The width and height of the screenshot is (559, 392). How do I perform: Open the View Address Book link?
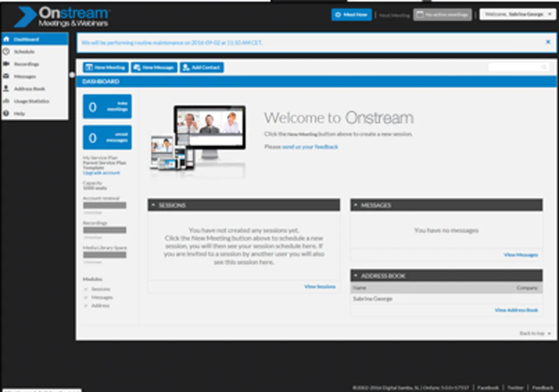click(x=516, y=310)
